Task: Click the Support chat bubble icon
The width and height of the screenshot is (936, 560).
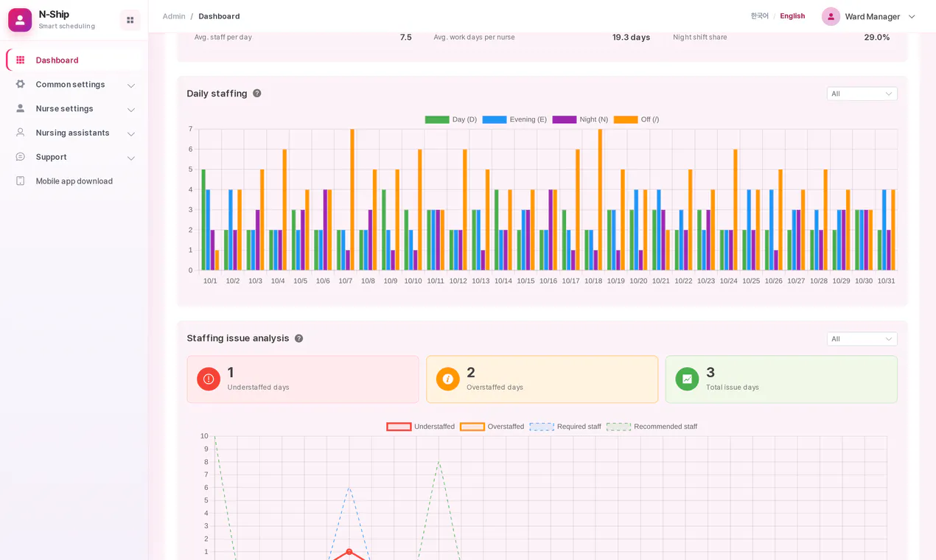Action: coord(21,157)
